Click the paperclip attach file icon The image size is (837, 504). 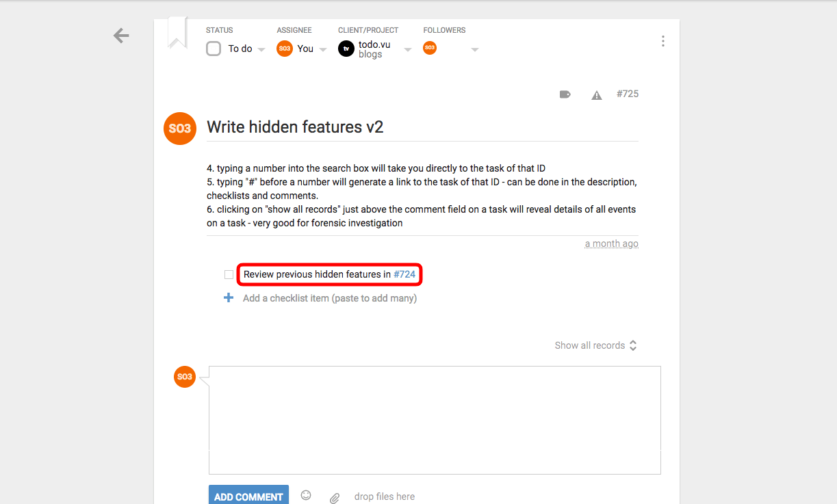click(x=335, y=498)
